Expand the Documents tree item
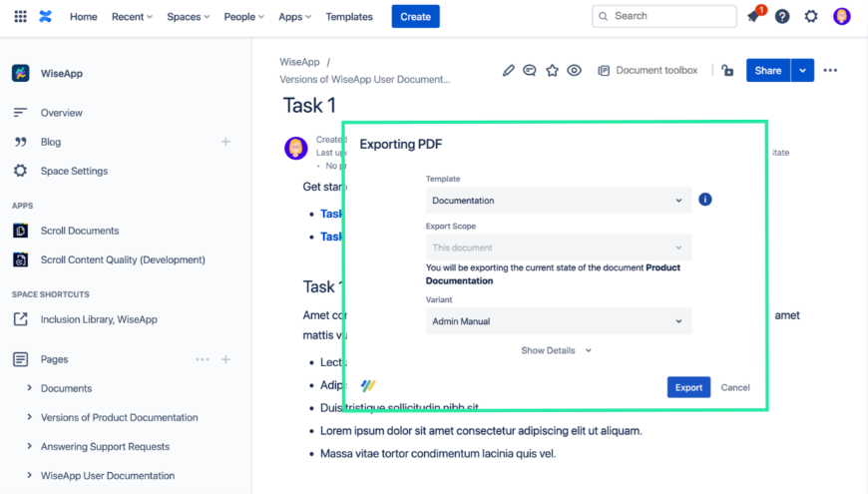Viewport: 868px width, 494px height. tap(29, 388)
